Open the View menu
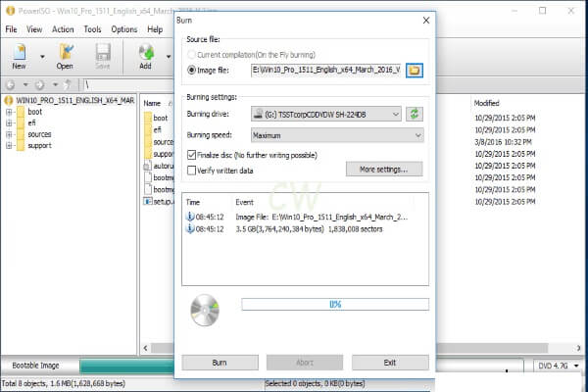Screen dimensions: 588x392 pos(34,29)
